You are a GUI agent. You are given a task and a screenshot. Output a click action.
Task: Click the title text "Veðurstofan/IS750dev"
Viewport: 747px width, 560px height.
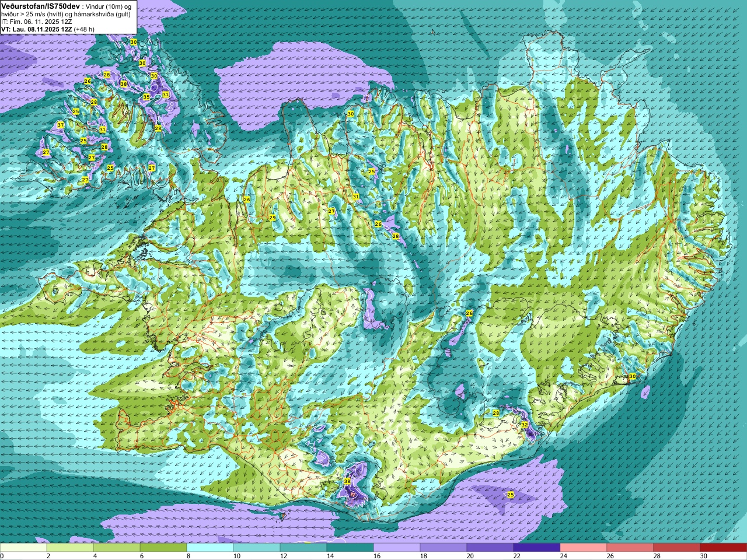[x=40, y=6]
